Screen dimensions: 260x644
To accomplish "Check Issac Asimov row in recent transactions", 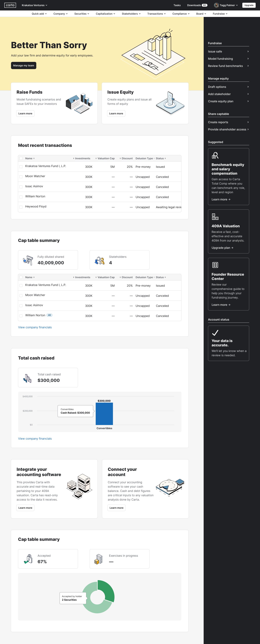I will pyautogui.click(x=21, y=187).
